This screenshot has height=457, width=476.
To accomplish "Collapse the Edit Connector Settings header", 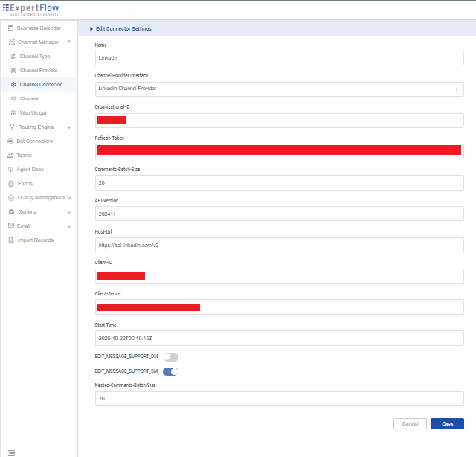I will tap(91, 29).
